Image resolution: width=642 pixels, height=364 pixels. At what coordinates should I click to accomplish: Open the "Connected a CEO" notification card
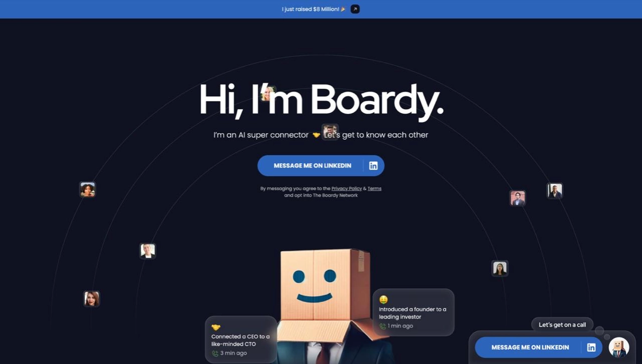pos(241,340)
